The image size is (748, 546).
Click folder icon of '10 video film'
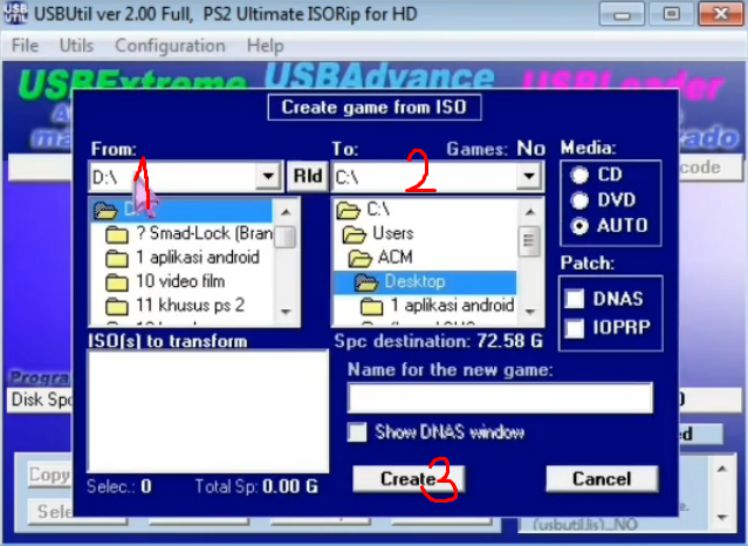pos(117,282)
